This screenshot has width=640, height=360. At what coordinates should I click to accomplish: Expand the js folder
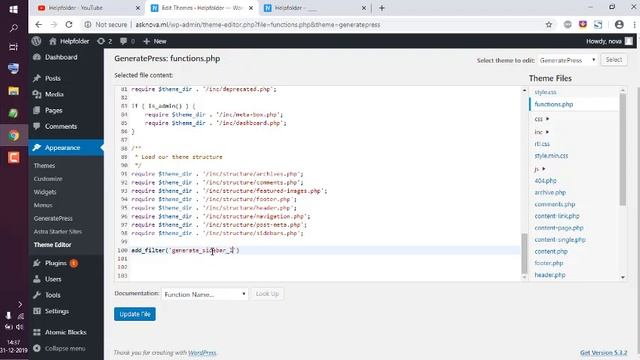(x=540, y=169)
